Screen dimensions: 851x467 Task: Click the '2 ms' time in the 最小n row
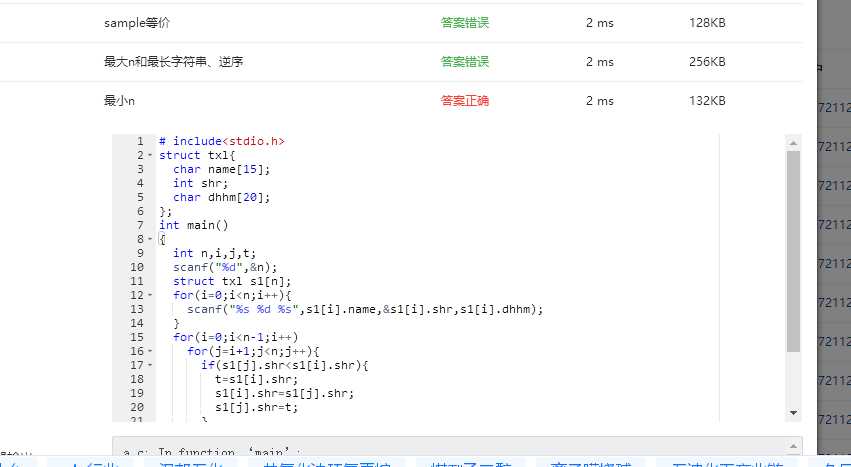click(600, 101)
